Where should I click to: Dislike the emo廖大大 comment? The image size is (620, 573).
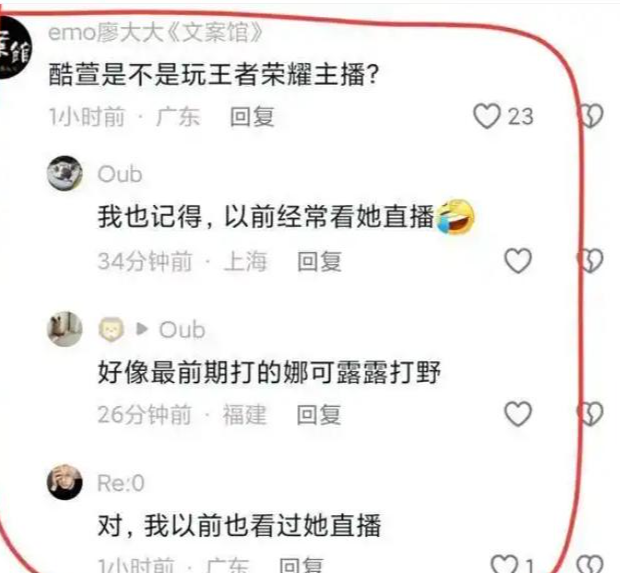591,116
